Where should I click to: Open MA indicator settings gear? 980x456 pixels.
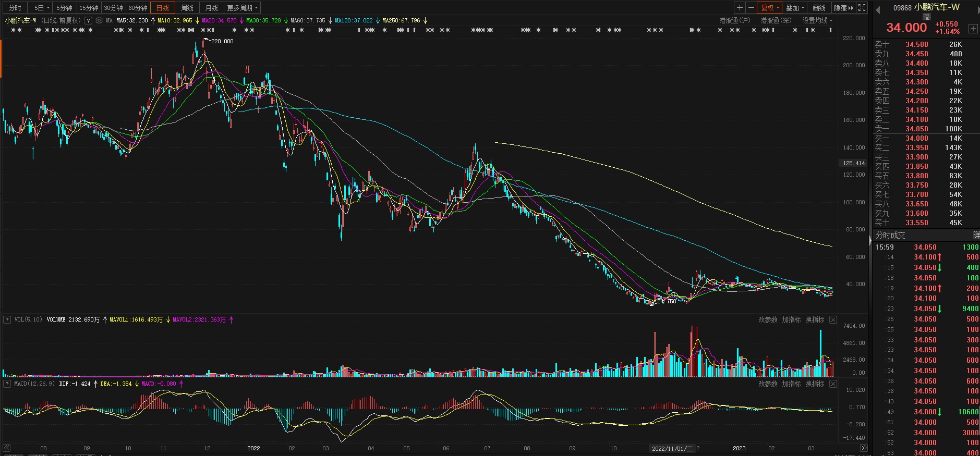pyautogui.click(x=99, y=21)
